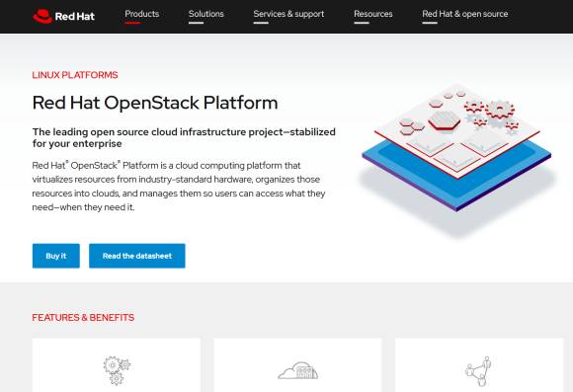This screenshot has height=392, width=573.
Task: Click the Red Hat OpenStack Platform heading
Action: [155, 103]
